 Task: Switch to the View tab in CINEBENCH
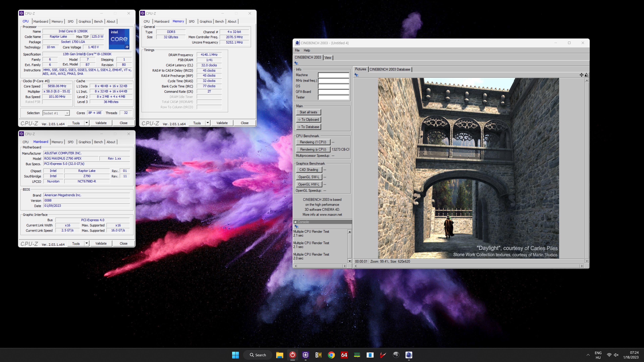pyautogui.click(x=328, y=58)
